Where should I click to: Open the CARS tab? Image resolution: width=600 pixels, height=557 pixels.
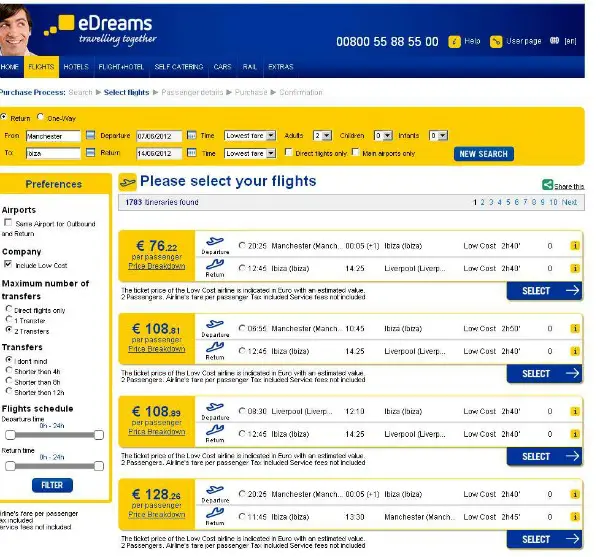222,67
